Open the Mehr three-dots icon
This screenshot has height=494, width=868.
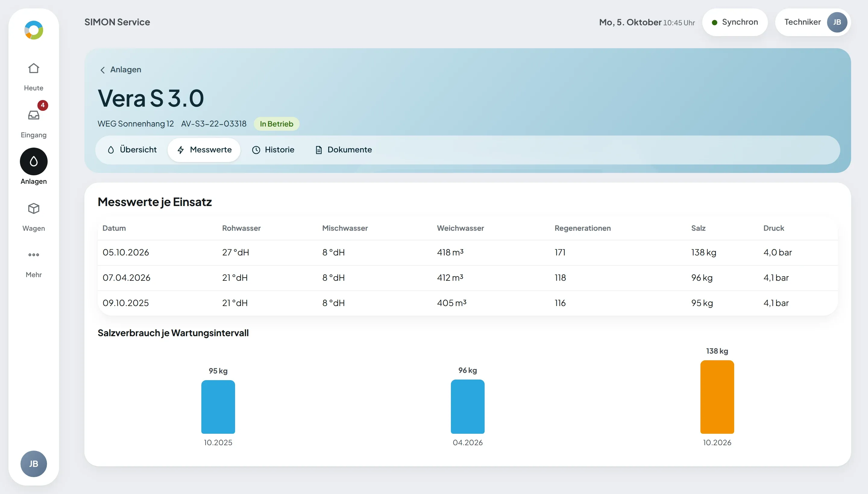tap(34, 255)
